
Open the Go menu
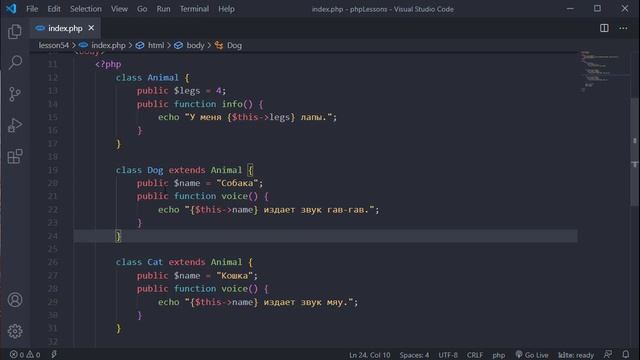[x=142, y=9]
